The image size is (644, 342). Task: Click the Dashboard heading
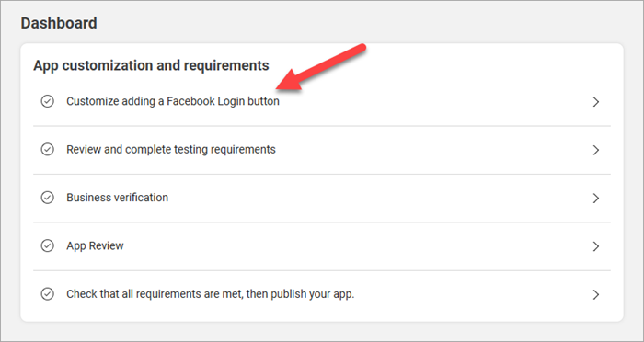point(59,23)
